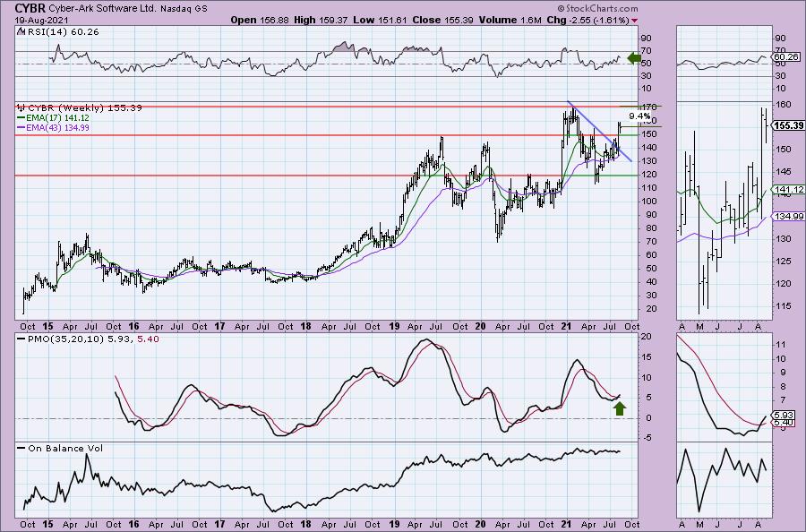Image resolution: width=806 pixels, height=532 pixels.
Task: Click the Nasdaq GS exchange label
Action: click(x=183, y=9)
